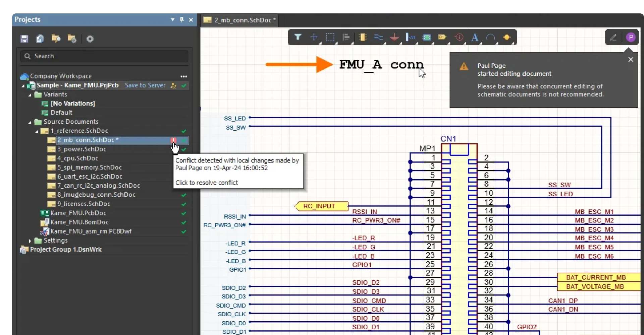
Task: Select the filter funnel tool in schematic toolbar
Action: pyautogui.click(x=298, y=37)
